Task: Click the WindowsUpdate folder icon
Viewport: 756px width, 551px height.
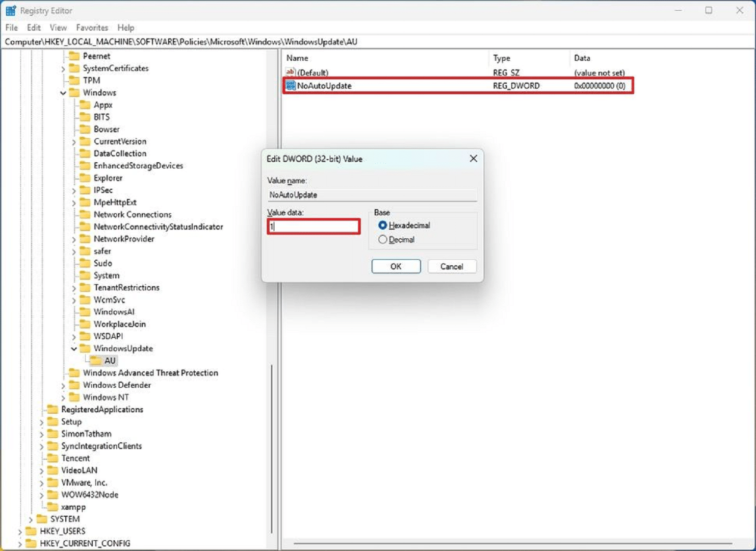Action: click(85, 348)
